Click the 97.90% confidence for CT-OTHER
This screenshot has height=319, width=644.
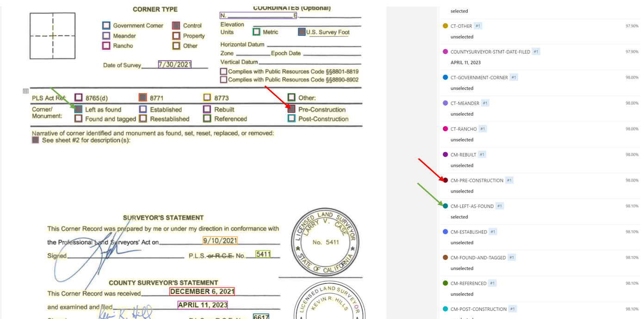tap(632, 26)
